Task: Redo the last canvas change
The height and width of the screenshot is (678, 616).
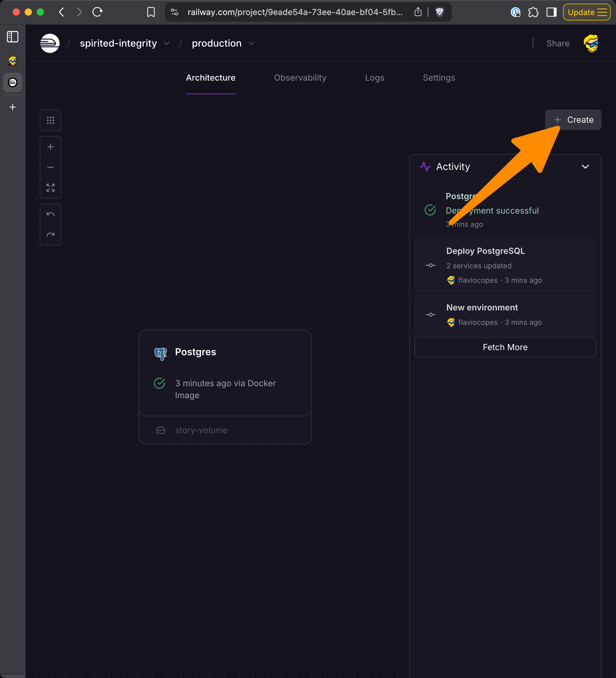Action: click(51, 234)
